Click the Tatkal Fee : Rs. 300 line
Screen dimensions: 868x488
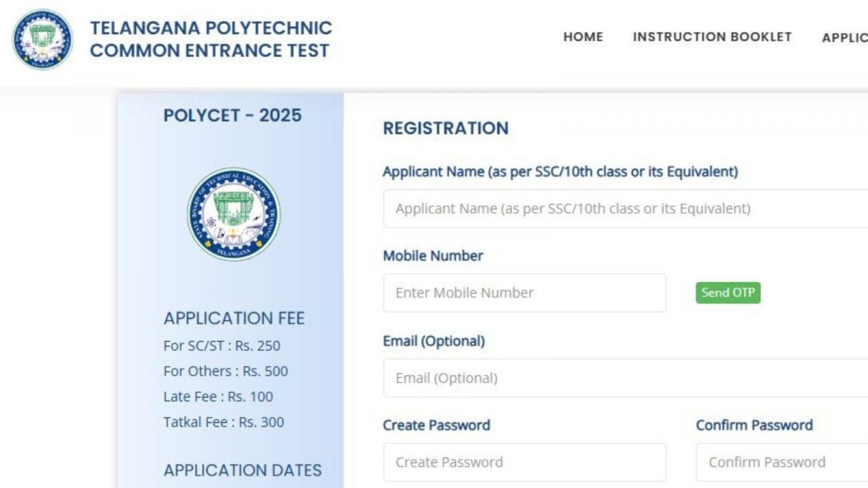[x=224, y=422]
